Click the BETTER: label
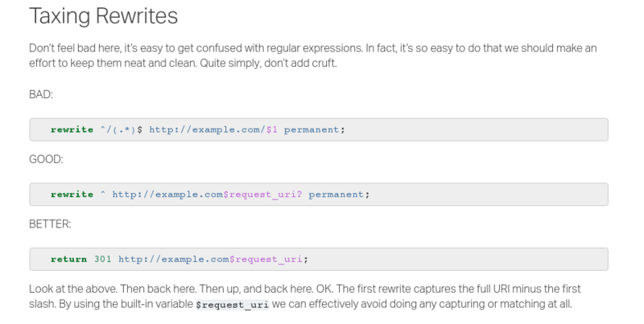 [50, 224]
